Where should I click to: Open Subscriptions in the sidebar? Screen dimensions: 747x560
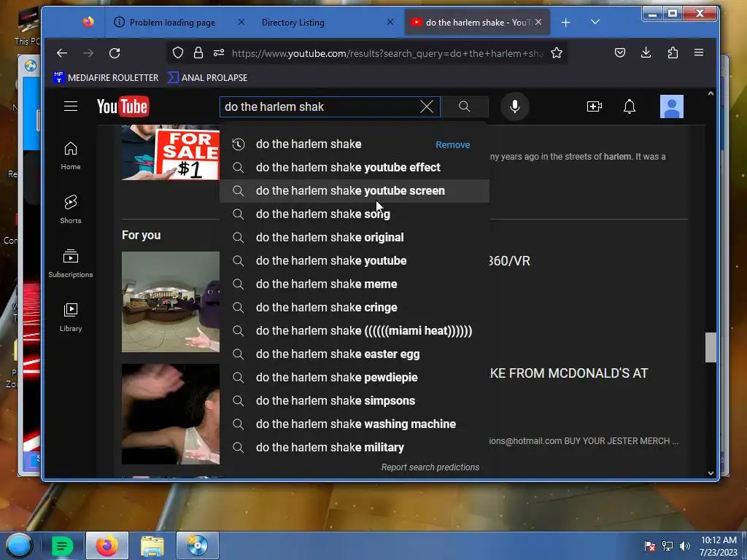pos(71,263)
